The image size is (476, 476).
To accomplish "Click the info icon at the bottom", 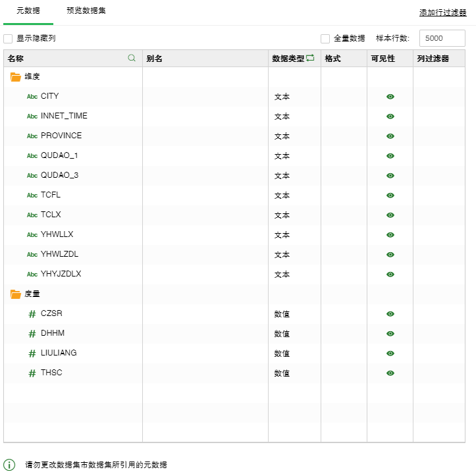I will click(9, 465).
